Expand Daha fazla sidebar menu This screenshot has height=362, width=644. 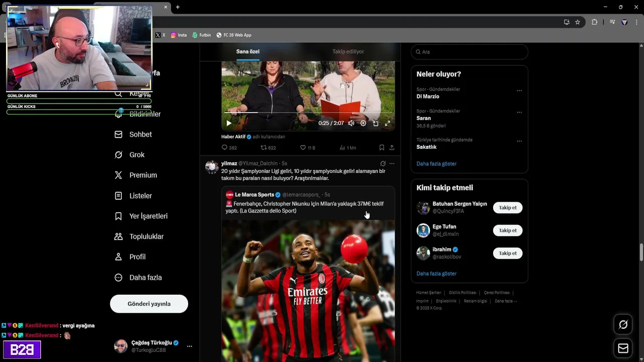[x=138, y=278]
